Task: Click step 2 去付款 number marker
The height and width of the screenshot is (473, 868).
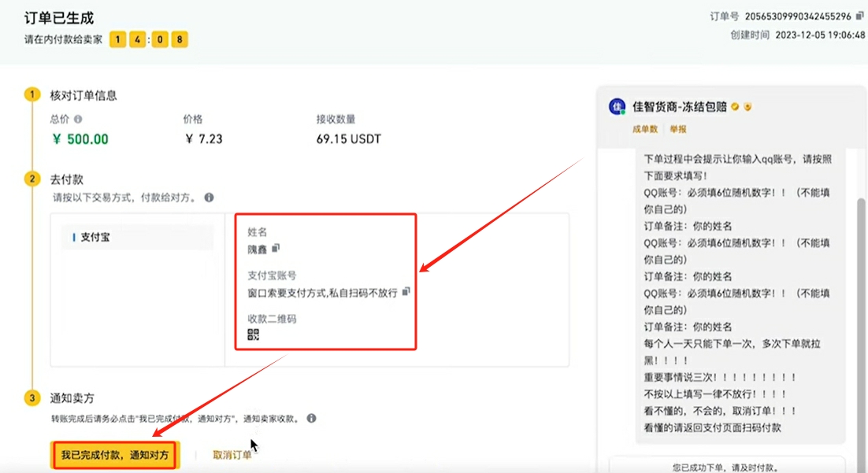Action: point(32,179)
